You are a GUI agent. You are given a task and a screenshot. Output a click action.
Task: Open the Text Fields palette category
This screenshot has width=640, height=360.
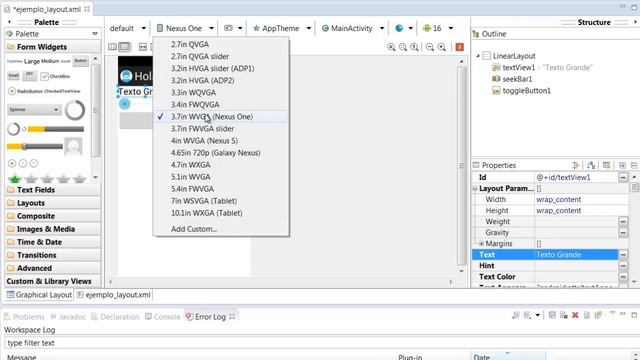pos(53,190)
